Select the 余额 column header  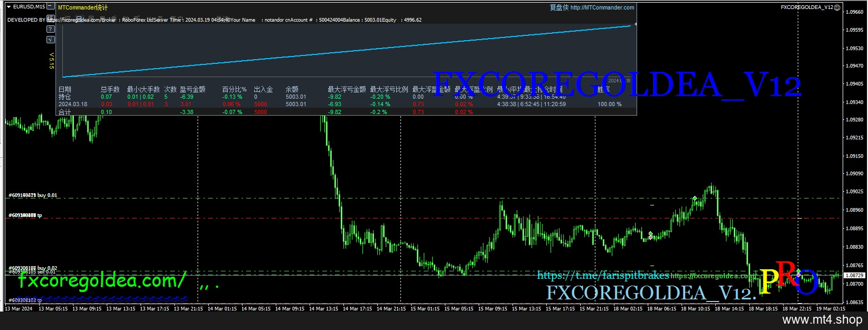pos(292,89)
